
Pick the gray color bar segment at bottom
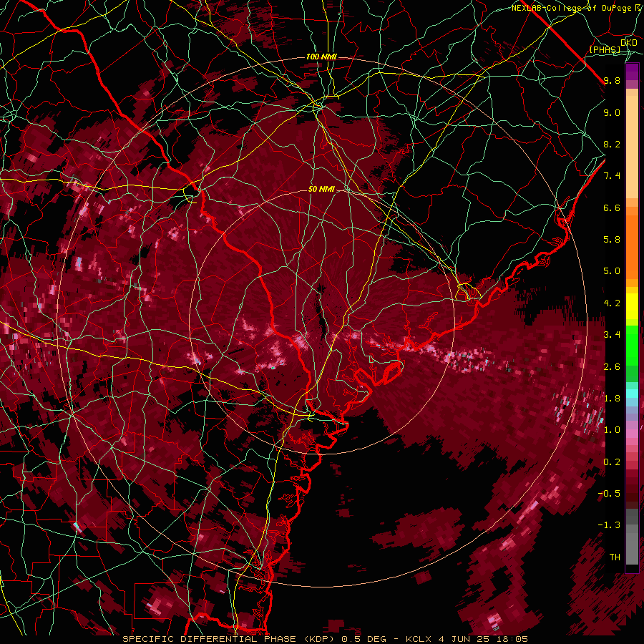pyautogui.click(x=632, y=546)
